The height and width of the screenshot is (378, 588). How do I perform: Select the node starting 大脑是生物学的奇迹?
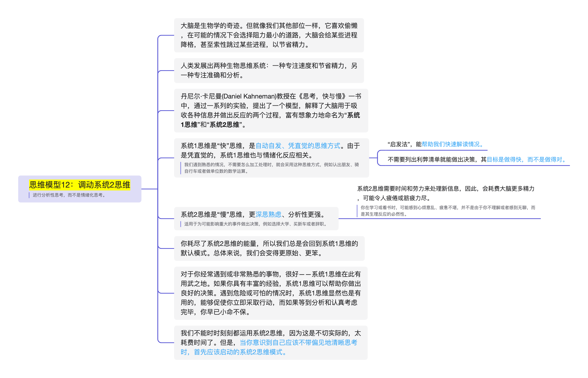tap(269, 35)
